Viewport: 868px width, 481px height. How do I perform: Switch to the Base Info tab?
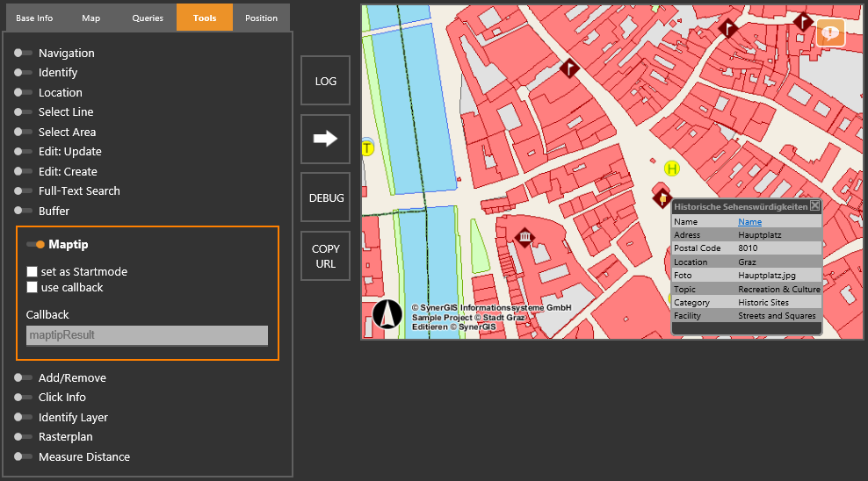tap(34, 18)
